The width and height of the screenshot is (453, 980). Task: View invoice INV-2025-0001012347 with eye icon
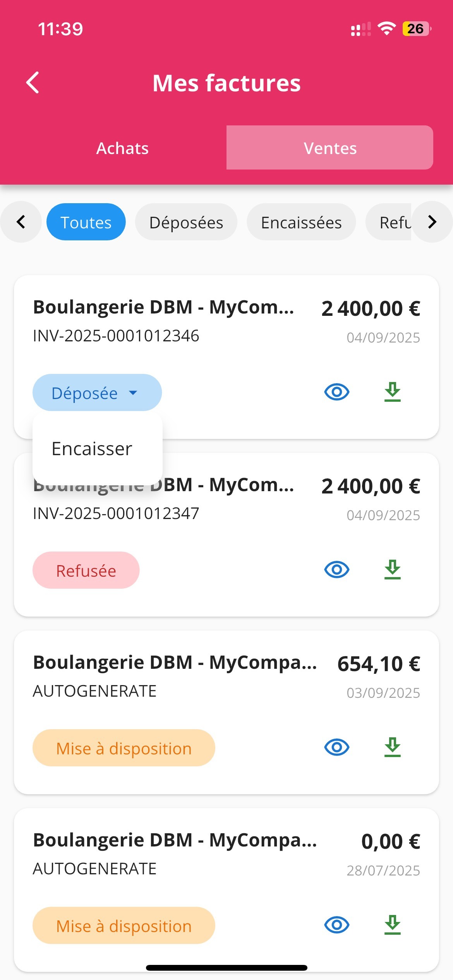336,570
